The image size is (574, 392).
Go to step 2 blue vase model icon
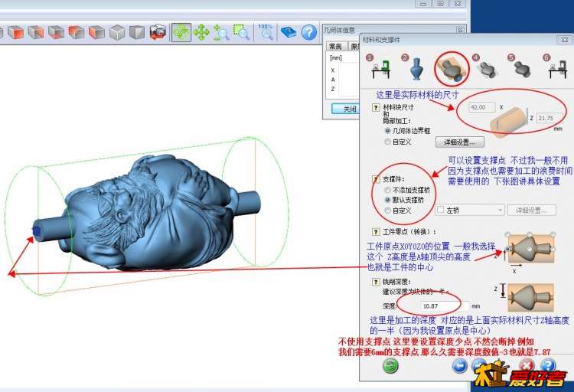pos(416,70)
